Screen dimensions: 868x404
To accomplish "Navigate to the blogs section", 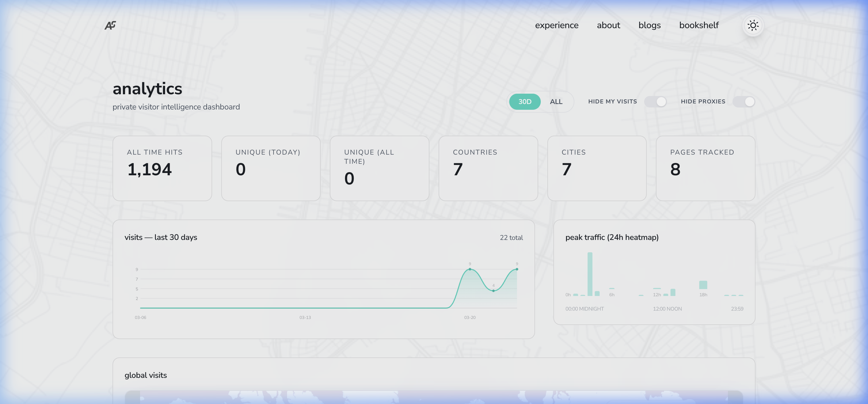I will (649, 25).
